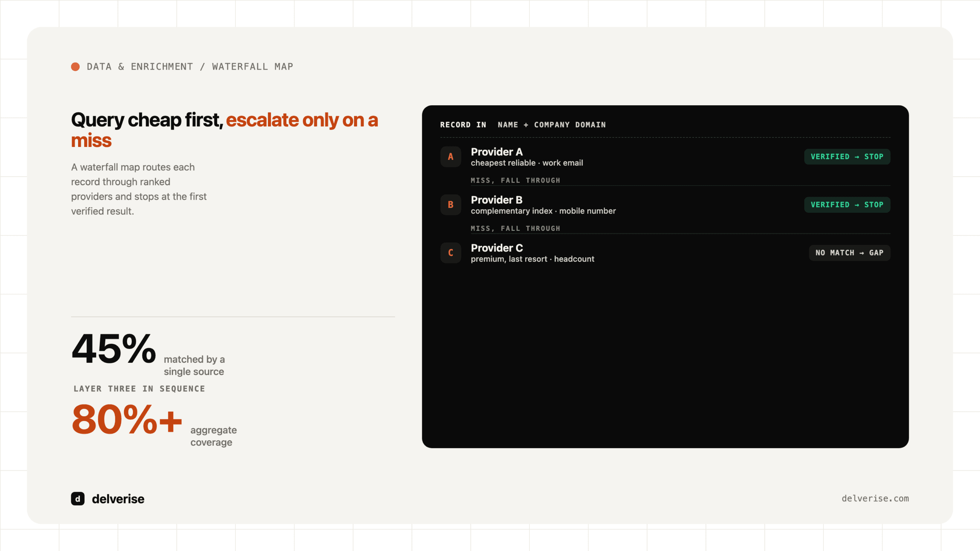
Task: Click the Data & Enrichment / Waterfall Map breadcrumb
Action: click(190, 67)
